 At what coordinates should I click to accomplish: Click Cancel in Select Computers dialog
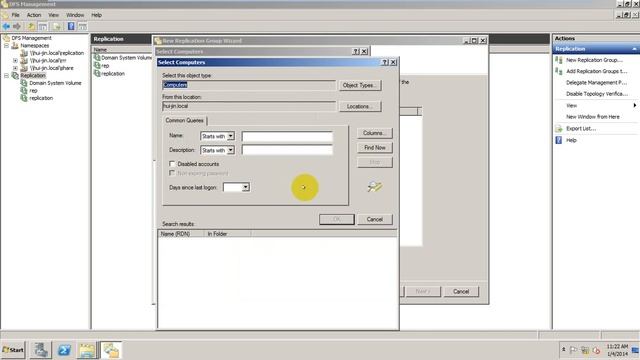coord(375,219)
